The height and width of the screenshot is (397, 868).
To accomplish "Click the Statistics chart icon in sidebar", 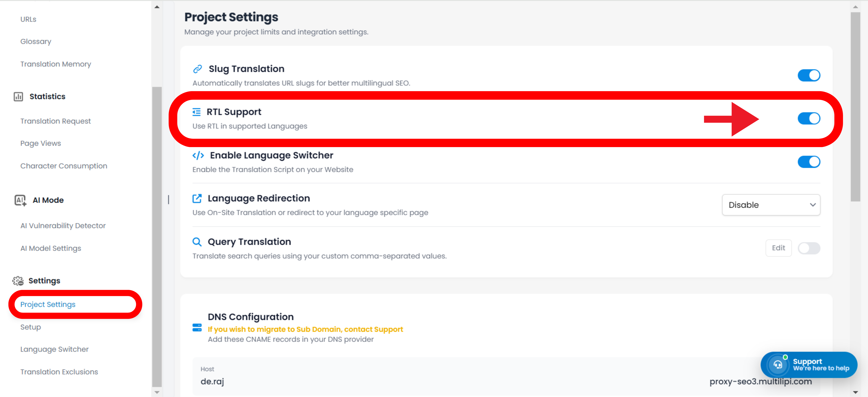I will click(x=18, y=97).
